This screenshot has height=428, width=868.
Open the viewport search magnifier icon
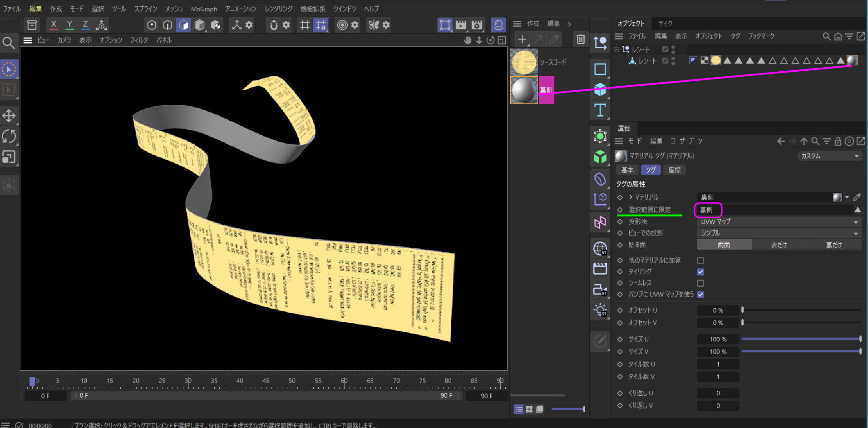(x=8, y=43)
